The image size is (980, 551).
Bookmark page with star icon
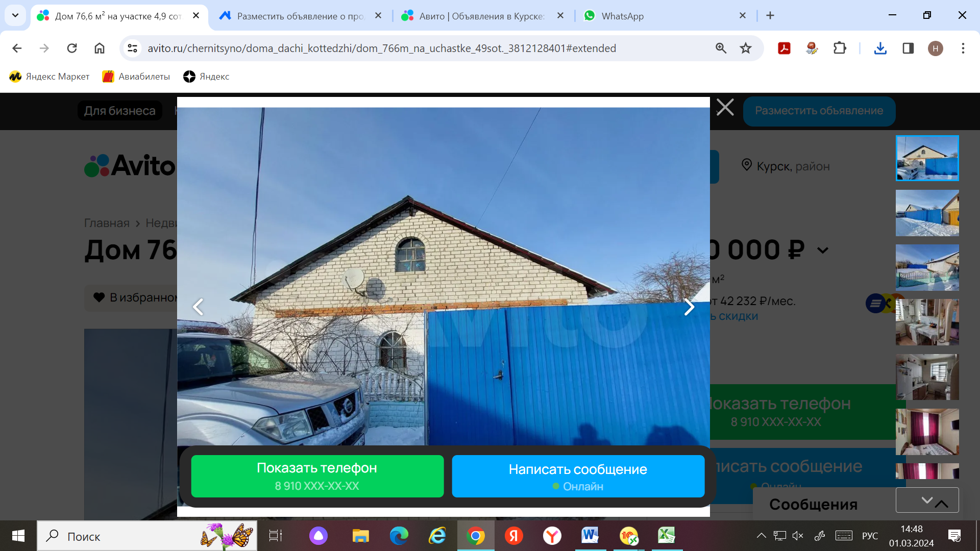746,48
